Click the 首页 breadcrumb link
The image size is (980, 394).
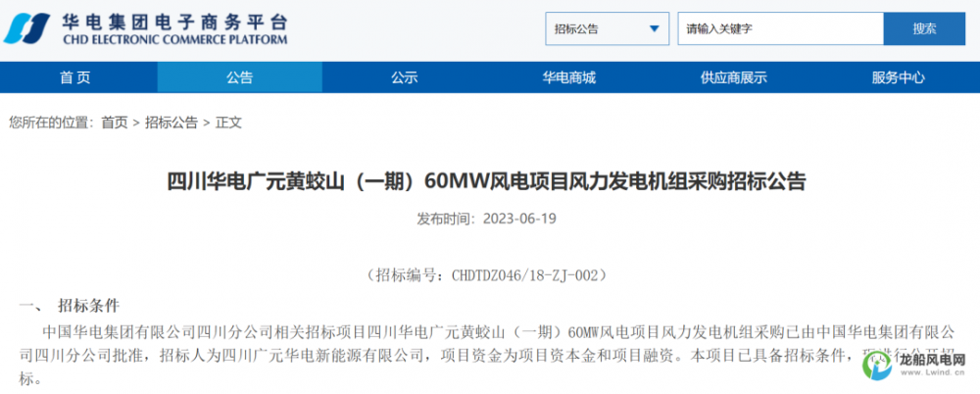pyautogui.click(x=115, y=123)
